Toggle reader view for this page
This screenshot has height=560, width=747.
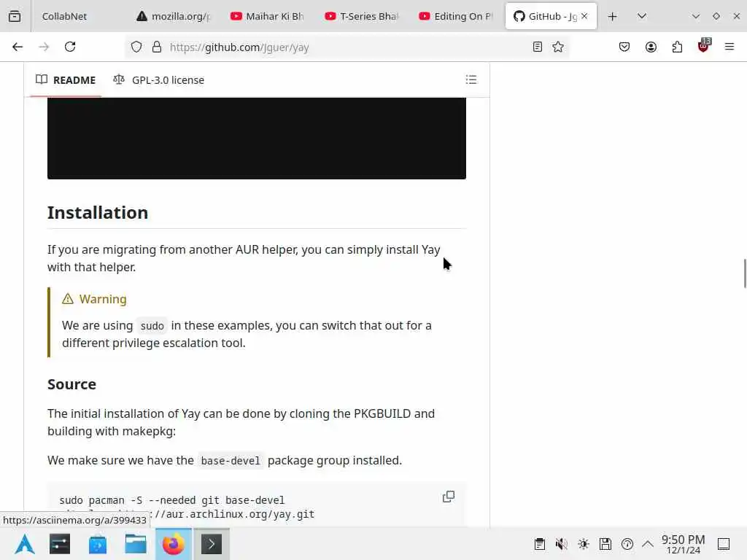538,47
